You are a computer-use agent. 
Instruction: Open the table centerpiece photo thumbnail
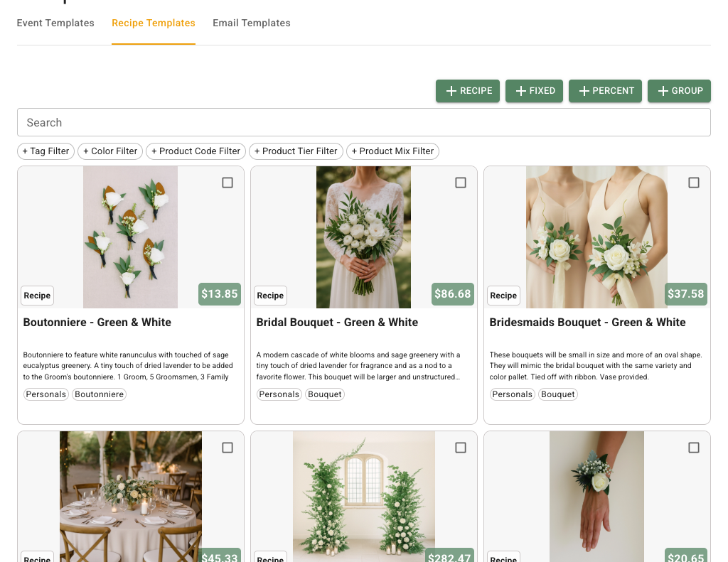[x=131, y=497]
